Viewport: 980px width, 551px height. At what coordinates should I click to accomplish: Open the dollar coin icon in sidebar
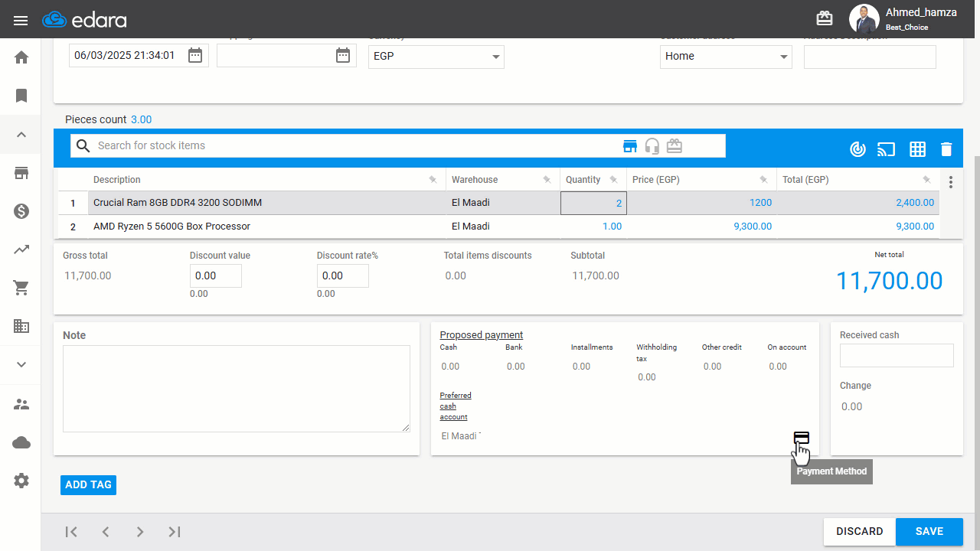click(21, 211)
